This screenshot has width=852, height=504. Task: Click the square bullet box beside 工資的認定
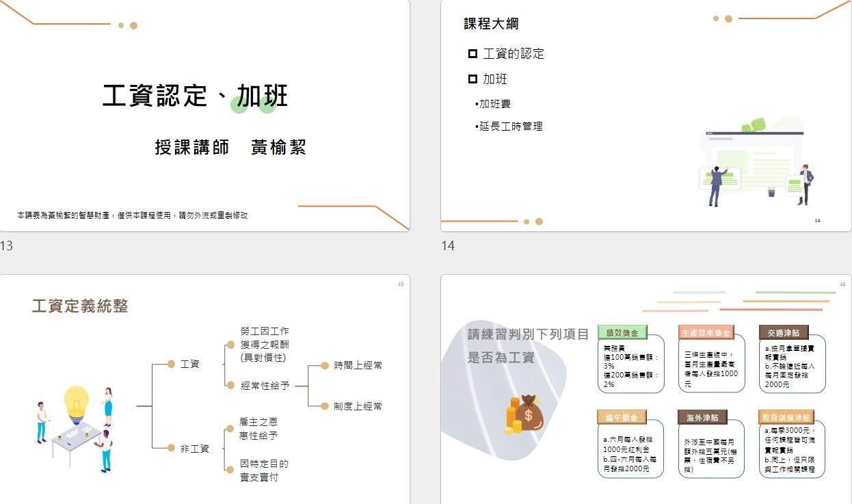472,54
